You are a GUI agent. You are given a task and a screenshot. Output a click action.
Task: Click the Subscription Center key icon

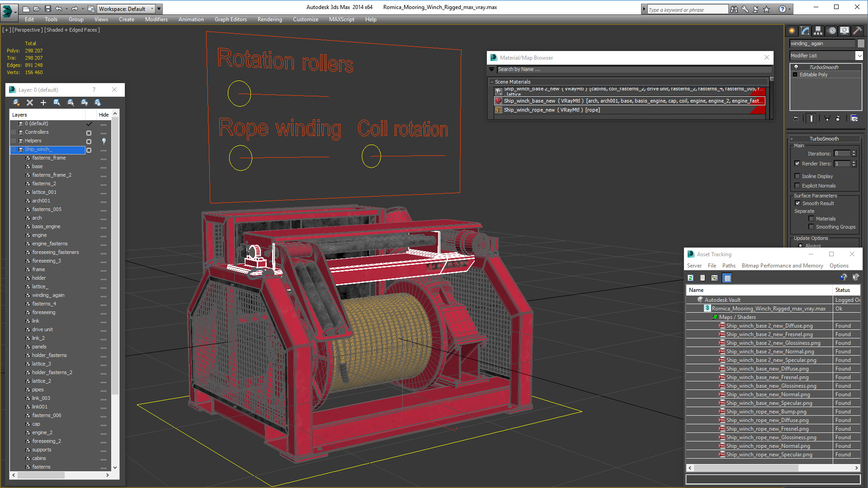tap(745, 9)
